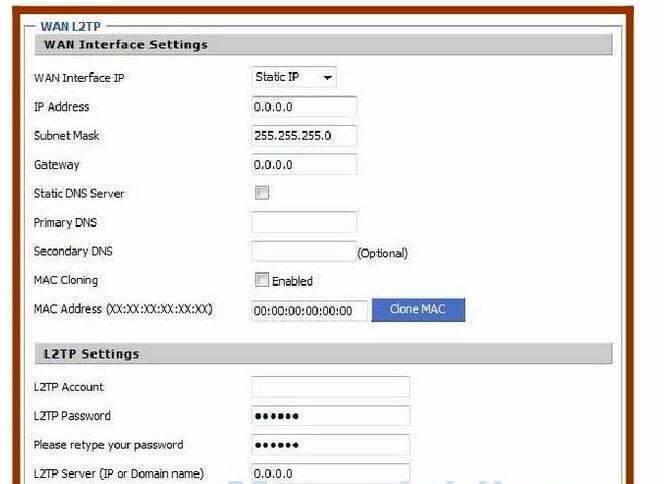Click the MAC Address (XX:XX:XX:XX:XX:XX) label

tap(123, 309)
